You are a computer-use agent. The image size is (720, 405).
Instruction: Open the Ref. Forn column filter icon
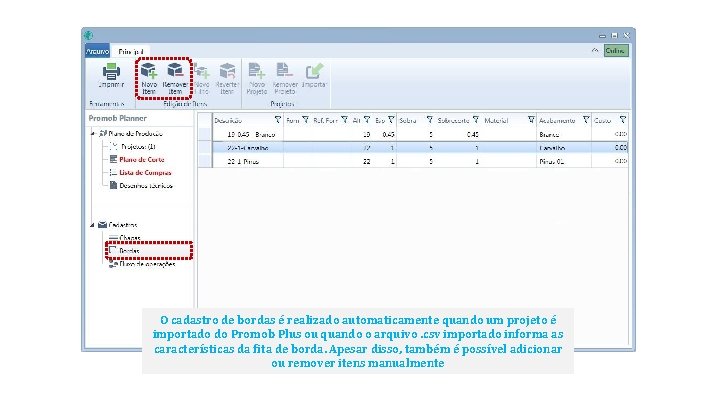(344, 120)
